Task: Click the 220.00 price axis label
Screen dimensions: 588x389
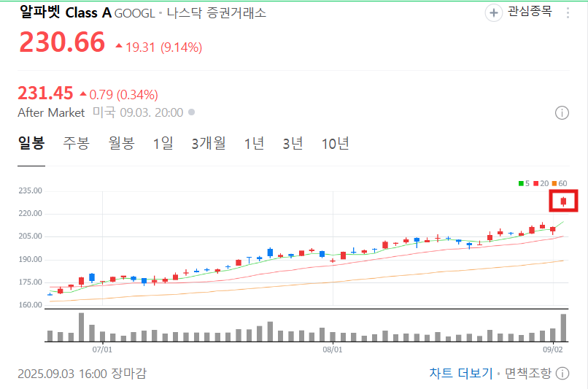Action: tap(31, 213)
